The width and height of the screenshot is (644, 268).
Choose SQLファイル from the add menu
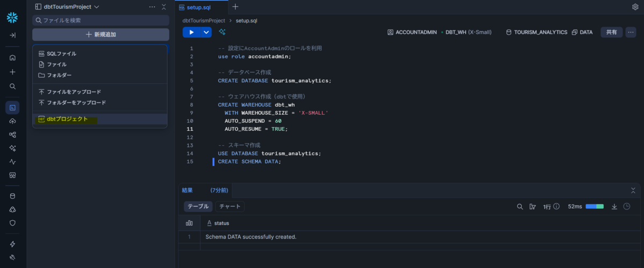coord(100,54)
